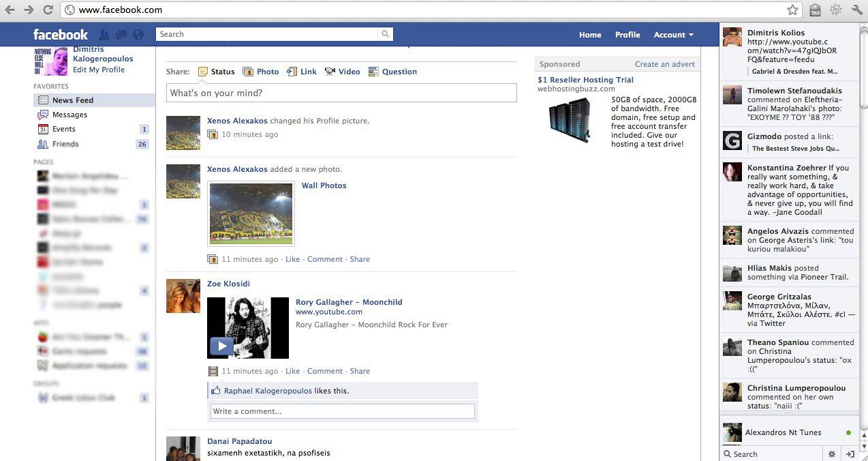Click What's on your mind field
Image resolution: width=868 pixels, height=461 pixels.
pyautogui.click(x=341, y=93)
